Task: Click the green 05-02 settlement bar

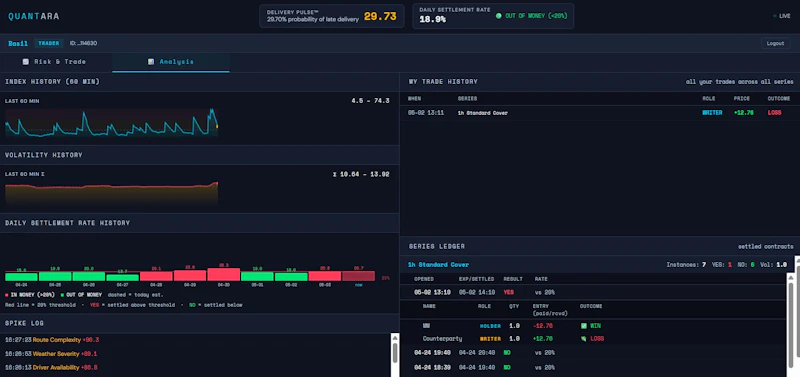Action: (x=291, y=277)
